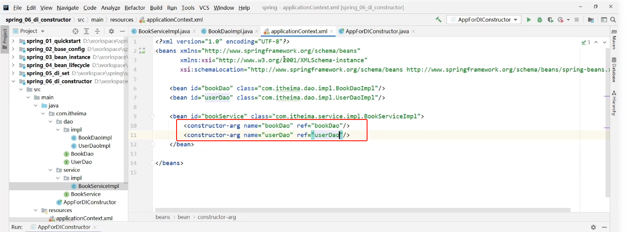644x232 pixels.
Task: Click the fold marker on line 9
Action: point(153,117)
